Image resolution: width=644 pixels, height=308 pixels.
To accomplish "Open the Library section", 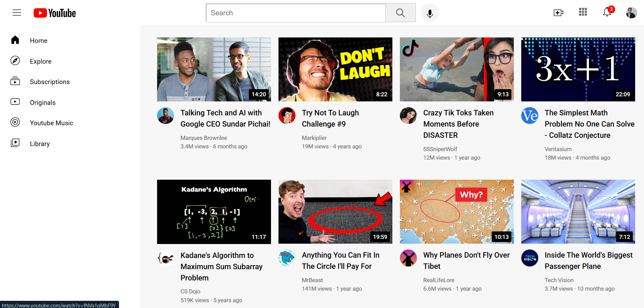I will pyautogui.click(x=39, y=143).
